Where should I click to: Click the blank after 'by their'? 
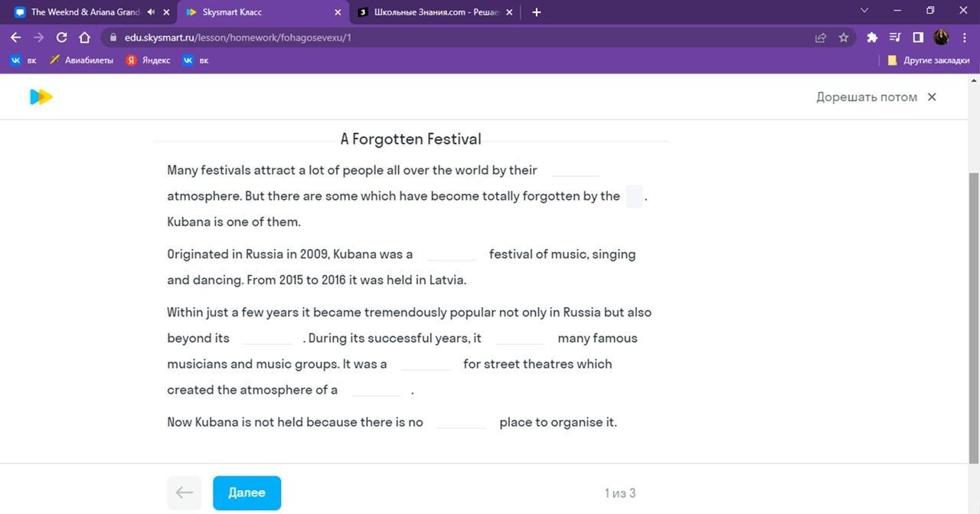575,170
